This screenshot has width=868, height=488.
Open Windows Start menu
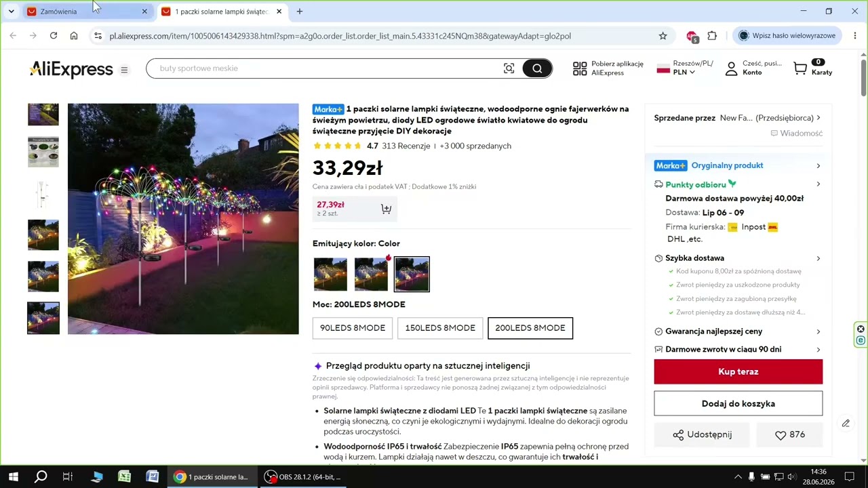point(13,476)
